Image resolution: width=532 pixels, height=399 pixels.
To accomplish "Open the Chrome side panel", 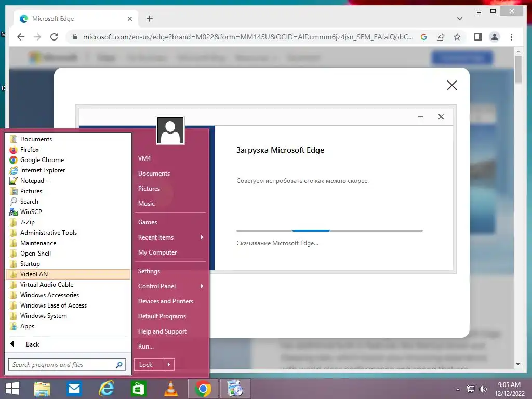I will pyautogui.click(x=478, y=37).
